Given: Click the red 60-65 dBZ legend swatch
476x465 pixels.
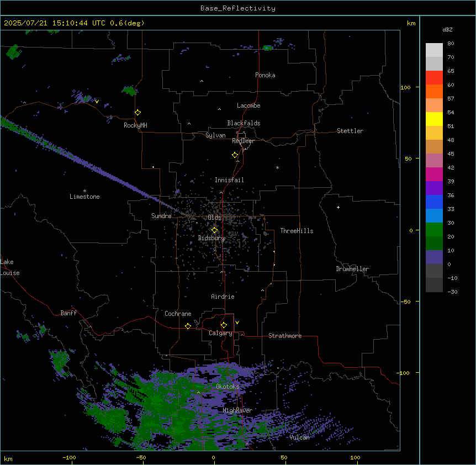Looking at the screenshot, I should click(x=434, y=78).
